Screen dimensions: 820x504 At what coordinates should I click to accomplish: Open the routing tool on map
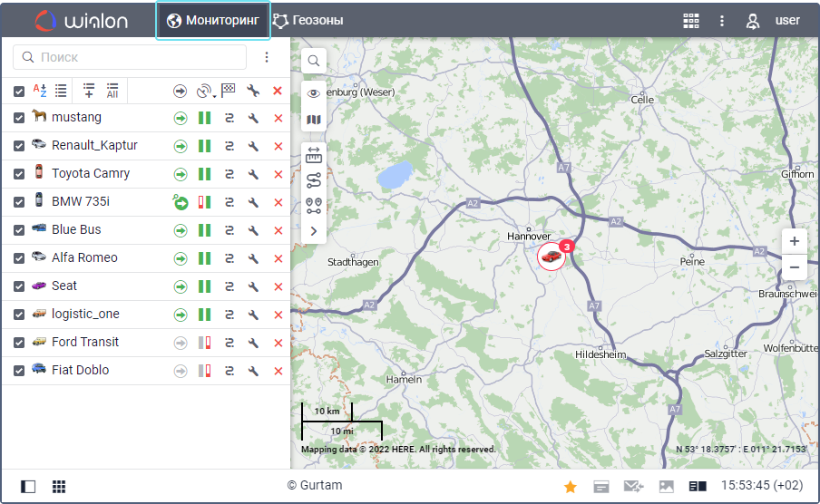(x=314, y=179)
